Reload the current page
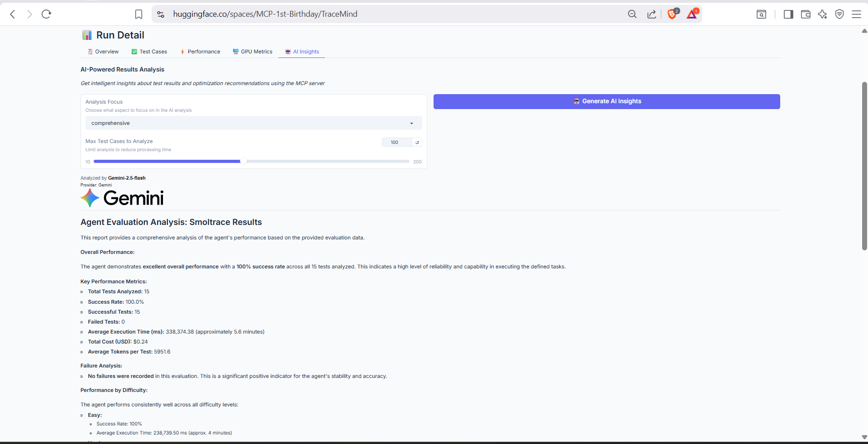Screen dimensions: 868x444 point(46,14)
